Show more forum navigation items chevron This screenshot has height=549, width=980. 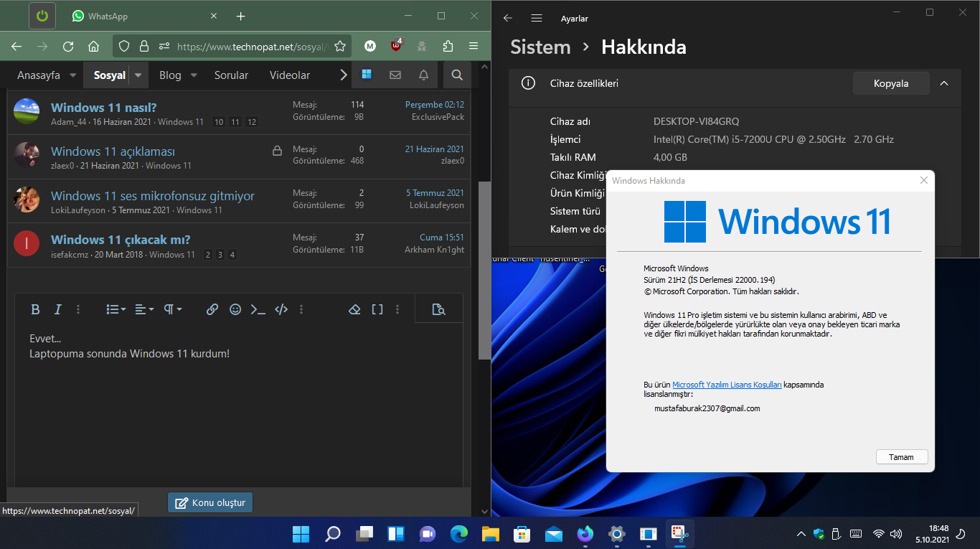[343, 75]
